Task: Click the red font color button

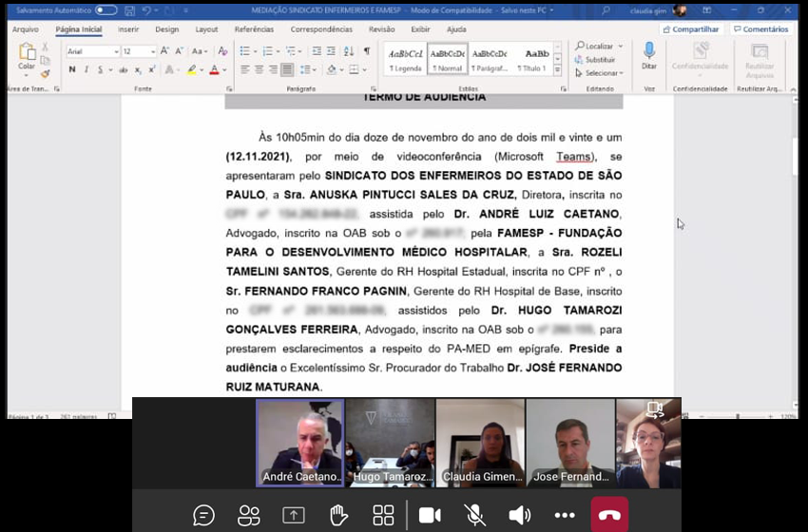Action: [213, 70]
